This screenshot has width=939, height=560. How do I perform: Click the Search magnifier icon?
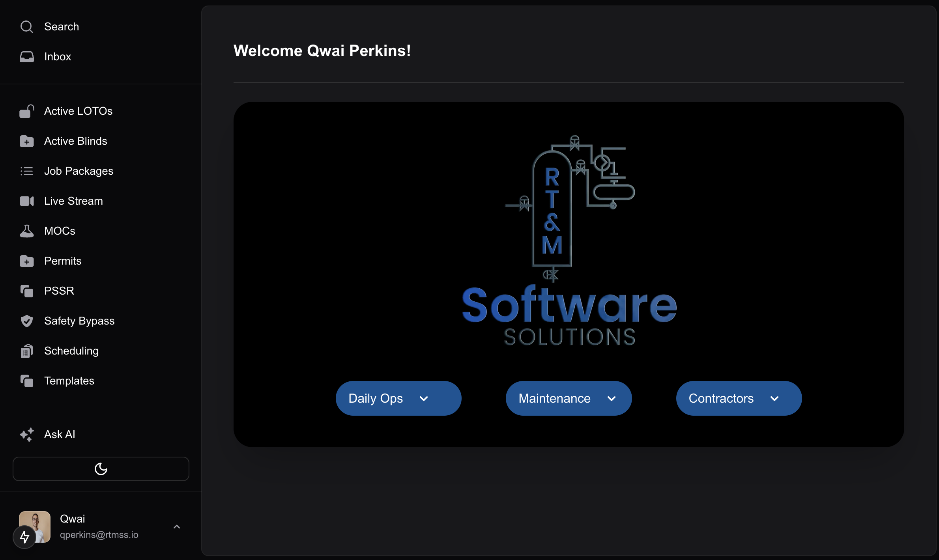coord(27,27)
